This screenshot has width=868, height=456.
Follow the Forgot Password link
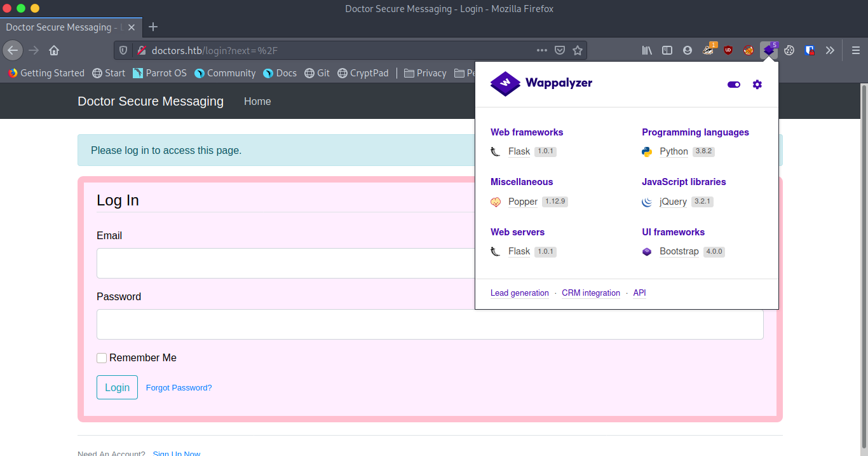click(179, 388)
